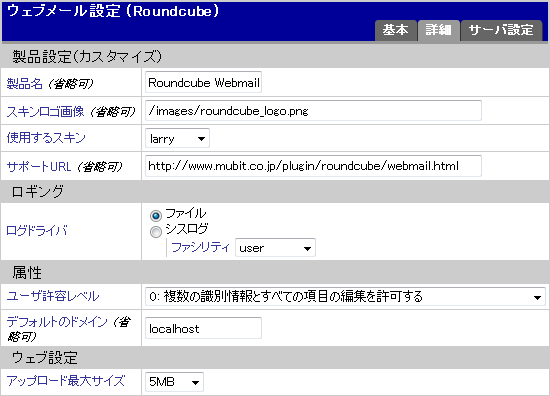
Task: Select the シスログ log driver radio
Action: pos(156,231)
